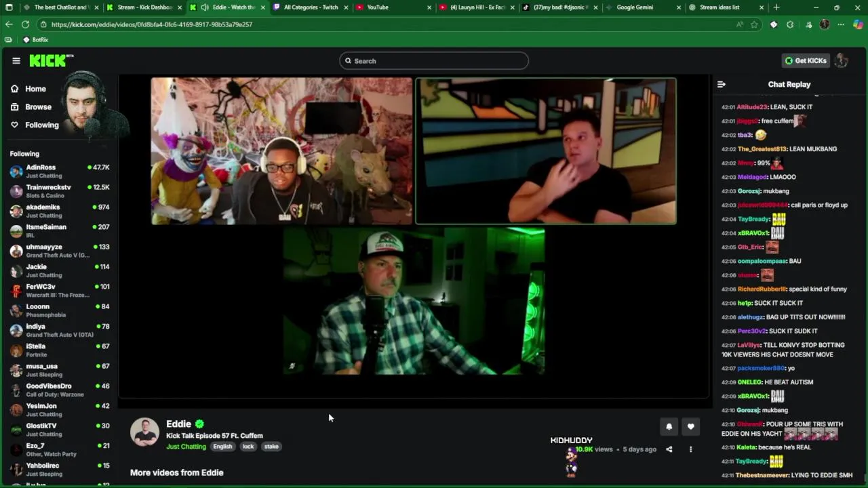Click the English tag

(x=222, y=447)
